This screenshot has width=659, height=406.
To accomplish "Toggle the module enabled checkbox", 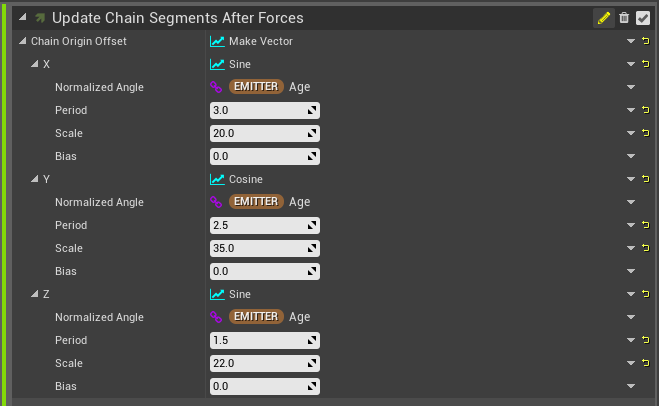I will pos(643,18).
